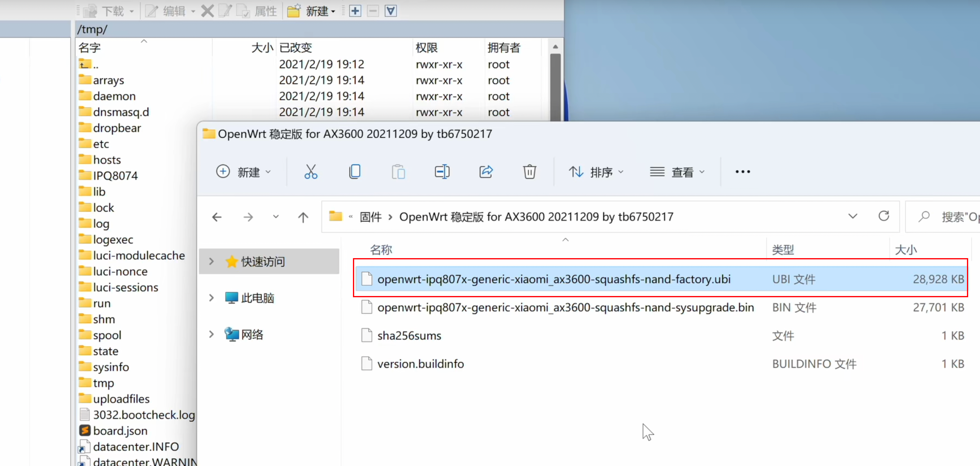Viewport: 980px width, 466px height.
Task: Open the 新建 menu in Explorer toolbar
Action: point(243,172)
